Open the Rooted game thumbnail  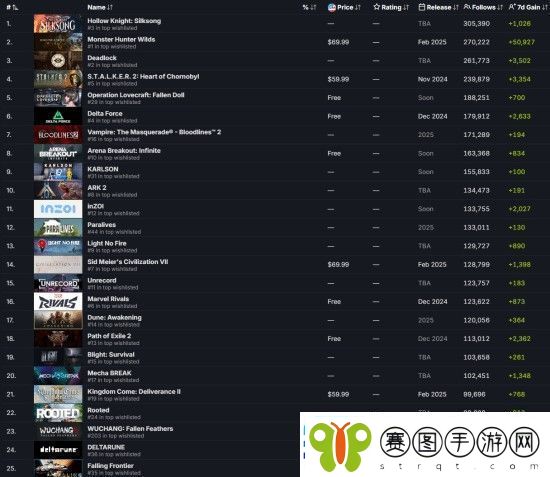[58, 413]
